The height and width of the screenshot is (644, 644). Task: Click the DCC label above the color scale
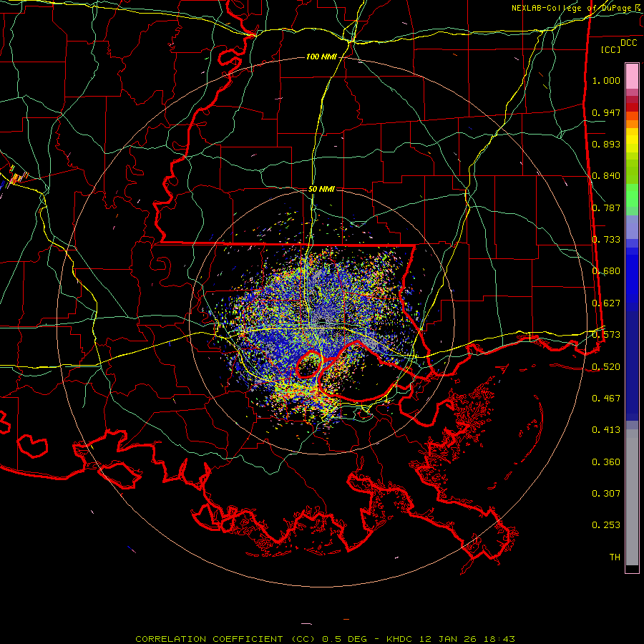(x=628, y=43)
